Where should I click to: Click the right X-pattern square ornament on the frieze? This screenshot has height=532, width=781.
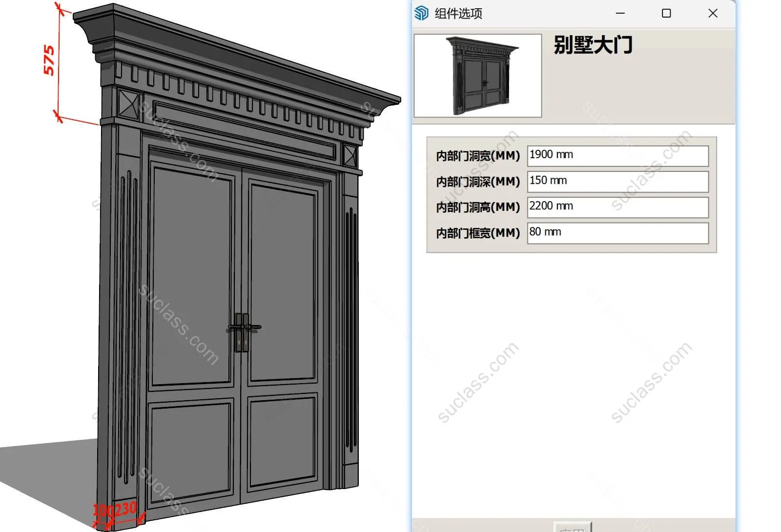coord(350,156)
